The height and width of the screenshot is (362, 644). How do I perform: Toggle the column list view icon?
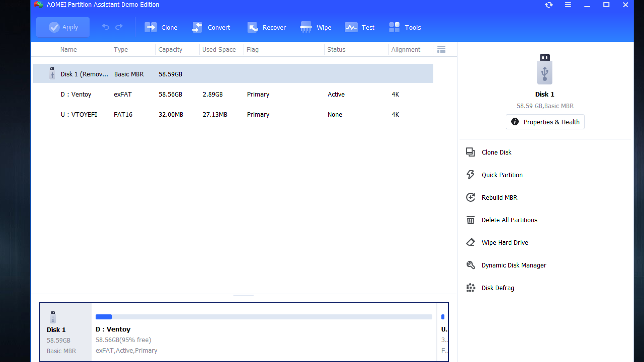click(x=441, y=50)
